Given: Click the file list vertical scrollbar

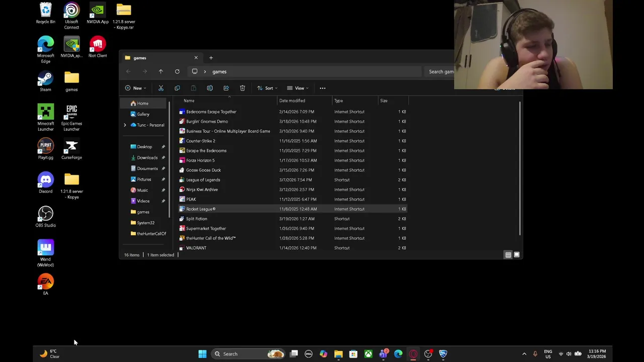Looking at the screenshot, I should 520,168.
